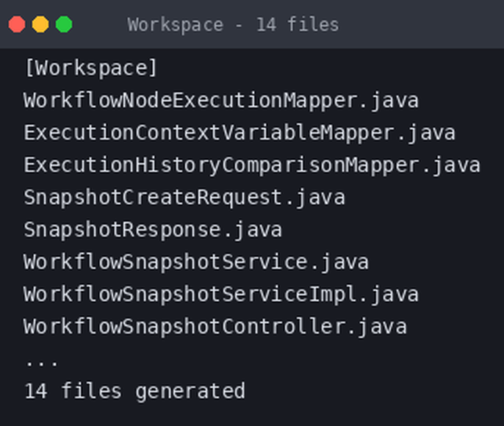This screenshot has height=426, width=504.
Task: Select SnapshotCreateRequest.java in the list
Action: click(184, 198)
